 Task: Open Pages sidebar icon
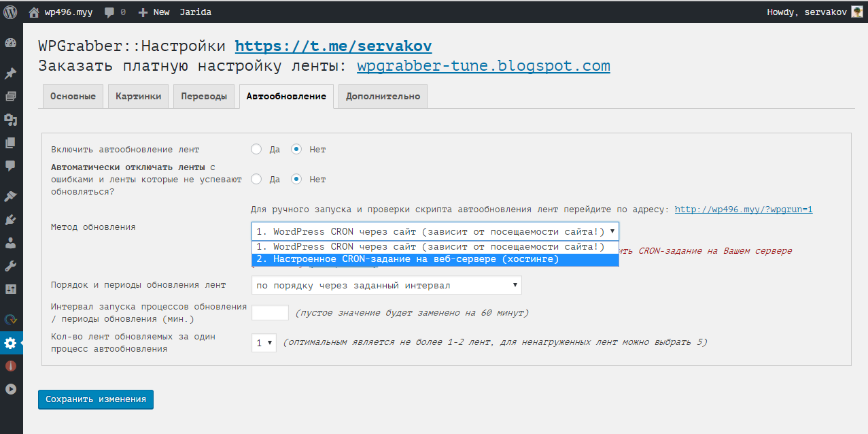[10, 143]
